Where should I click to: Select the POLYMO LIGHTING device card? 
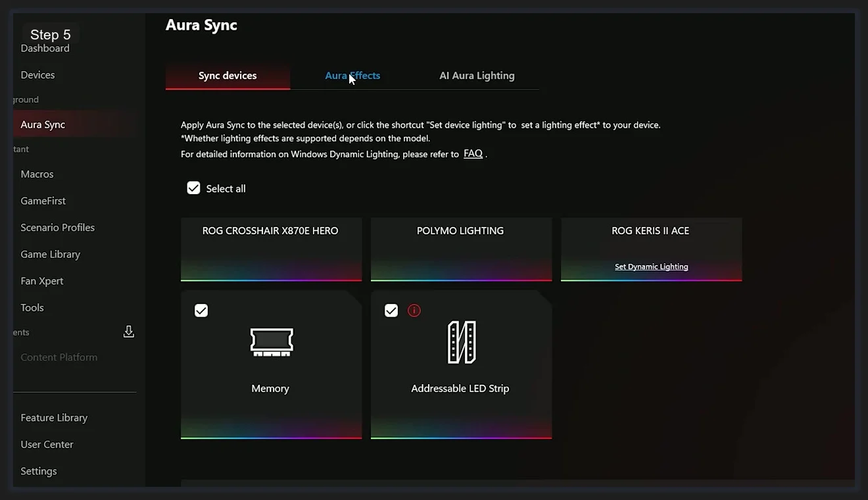460,249
